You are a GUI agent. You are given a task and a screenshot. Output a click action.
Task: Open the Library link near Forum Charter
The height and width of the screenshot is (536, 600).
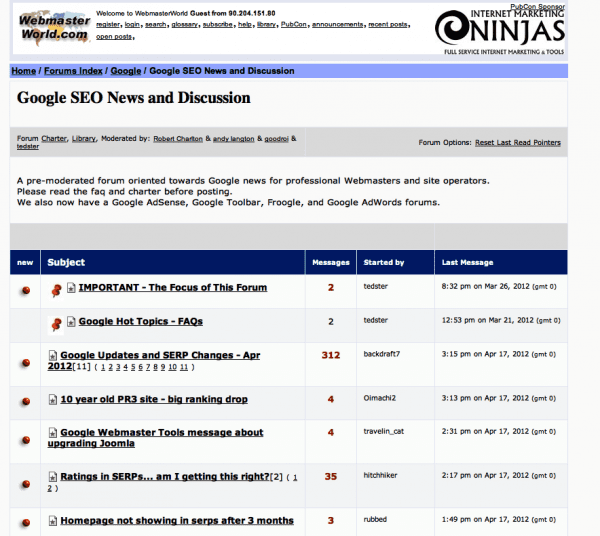coord(83,138)
